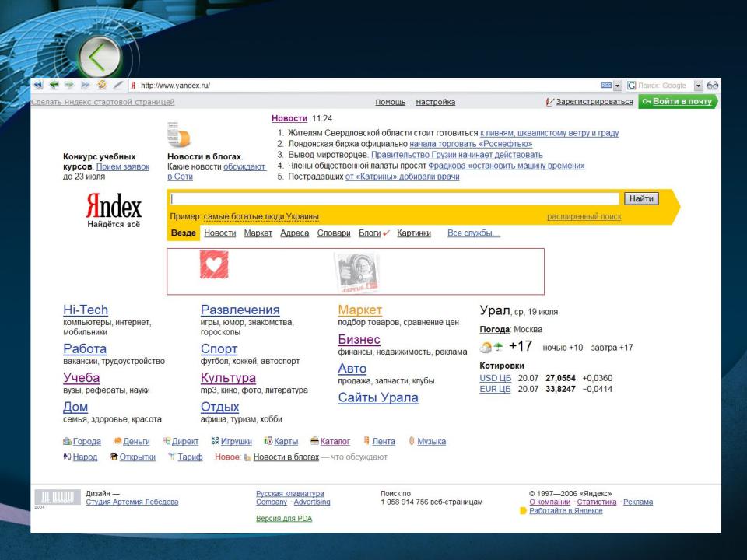
Task: Click the RSS feed icon
Action: (606, 86)
